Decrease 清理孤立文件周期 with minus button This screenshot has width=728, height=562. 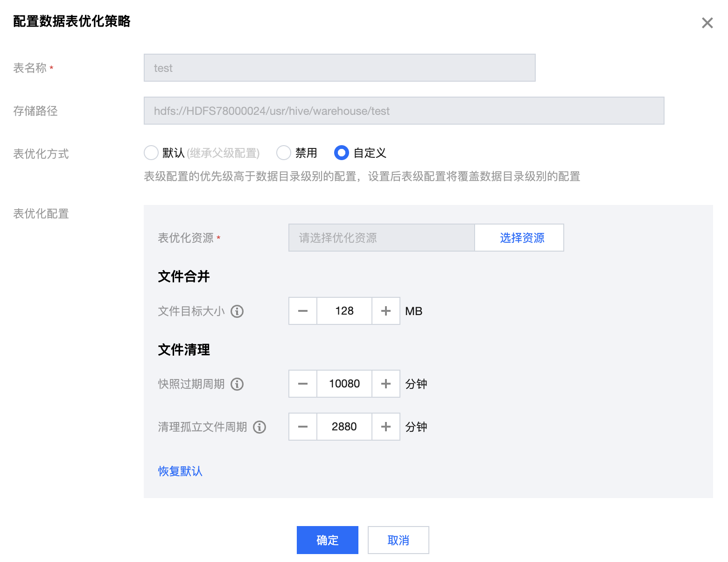tap(303, 427)
